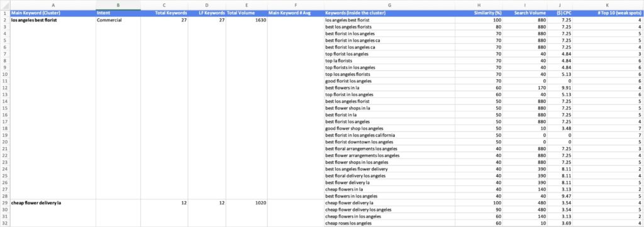This screenshot has width=644, height=227.
Task: Select keyword cell 'best flower shops in la'
Action: point(389,108)
